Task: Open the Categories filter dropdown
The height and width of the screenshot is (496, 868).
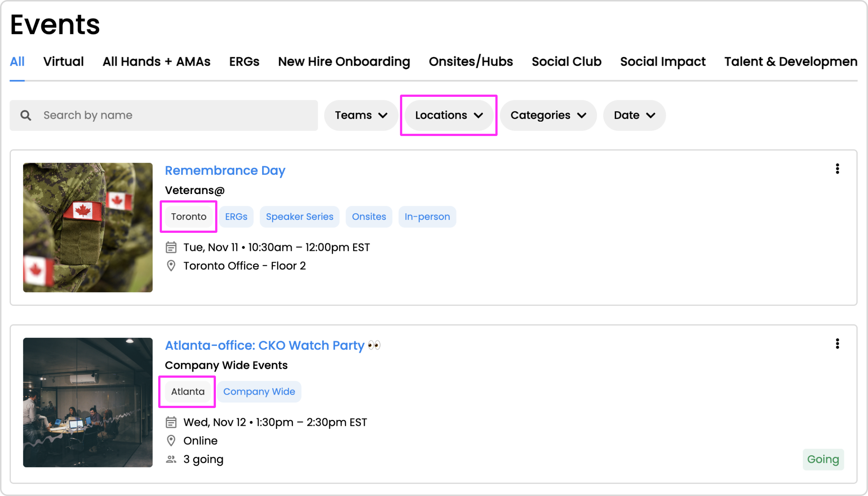Action: click(x=548, y=115)
